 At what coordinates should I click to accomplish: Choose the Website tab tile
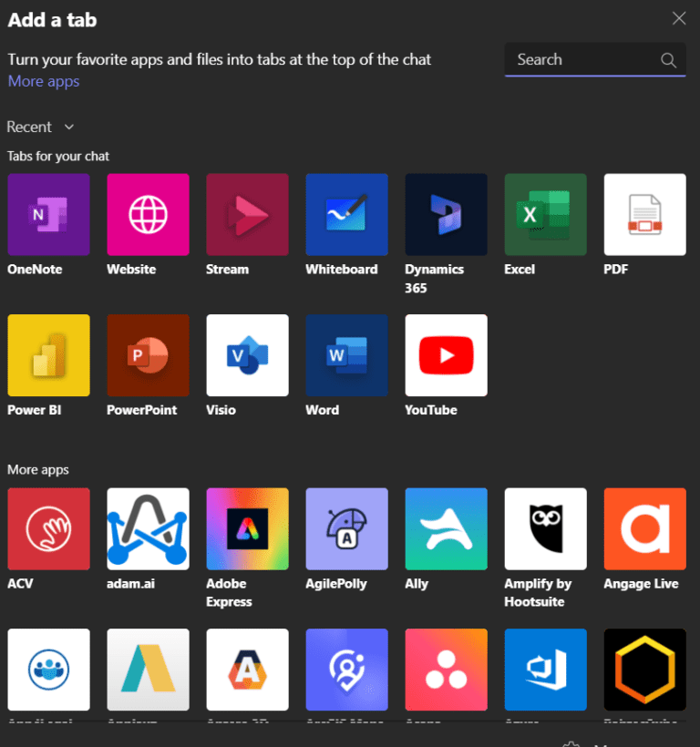(x=149, y=214)
